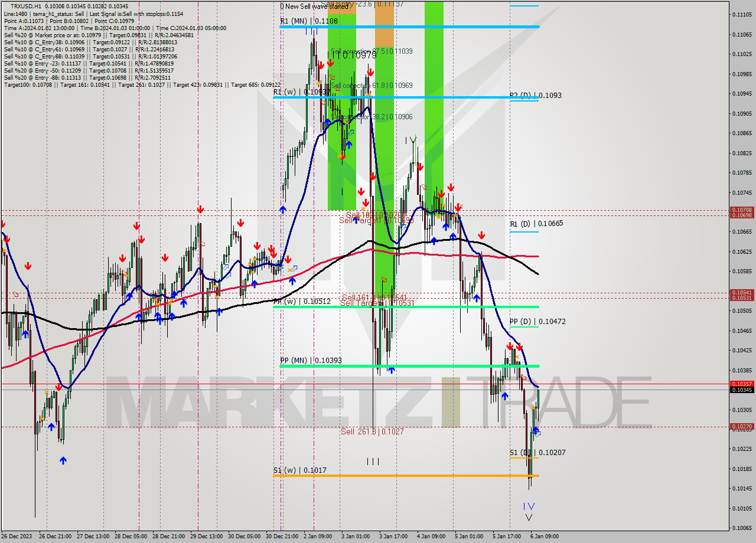This screenshot has height=543, width=756.
Task: Click 'Sell correction 61.8 | 0.10969' label
Action: (372, 86)
